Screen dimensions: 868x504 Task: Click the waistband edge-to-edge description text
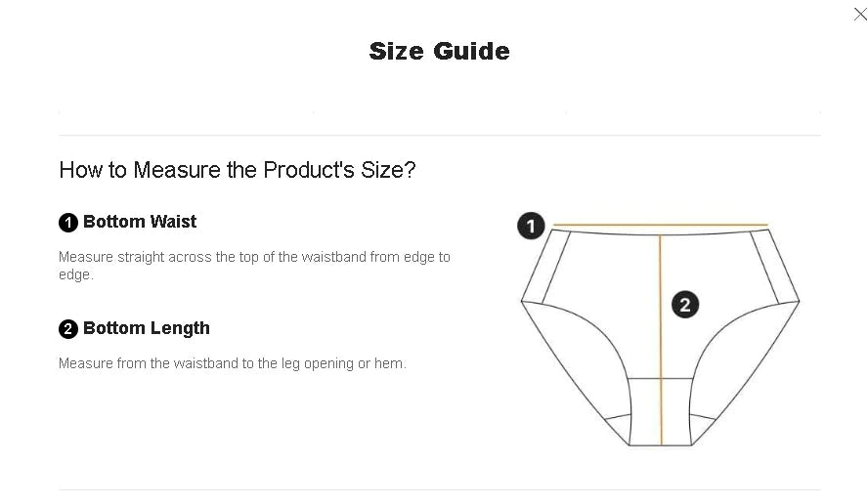click(x=254, y=266)
